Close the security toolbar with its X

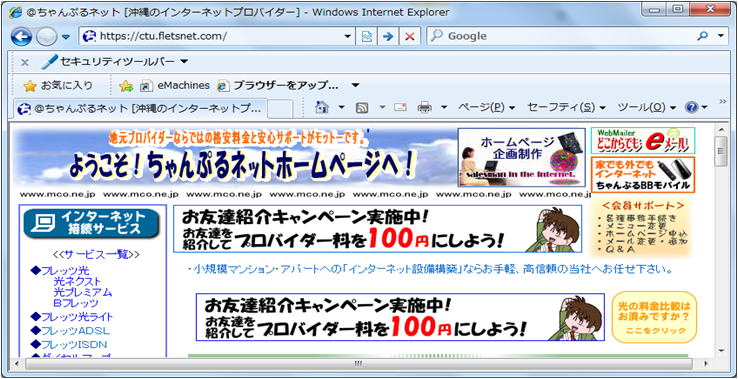pyautogui.click(x=25, y=62)
